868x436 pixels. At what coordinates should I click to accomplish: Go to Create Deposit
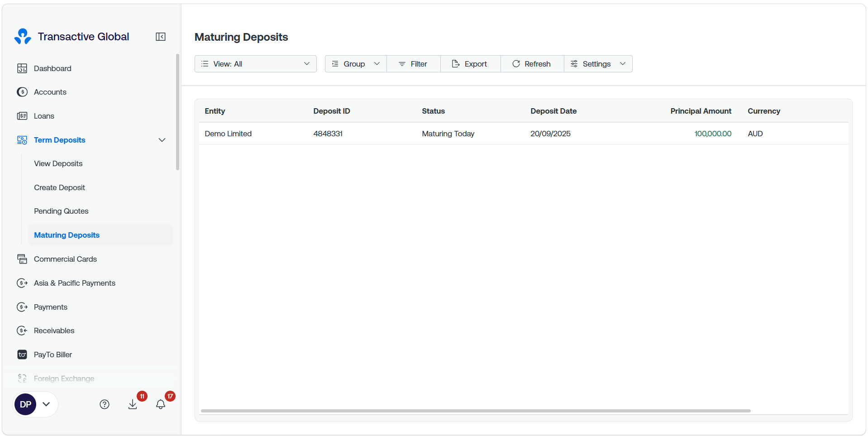[x=59, y=187]
